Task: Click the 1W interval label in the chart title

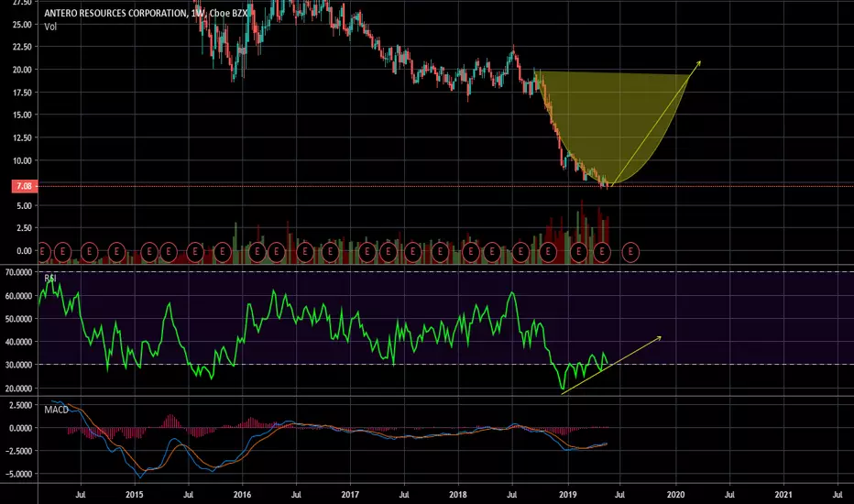Action: point(197,13)
